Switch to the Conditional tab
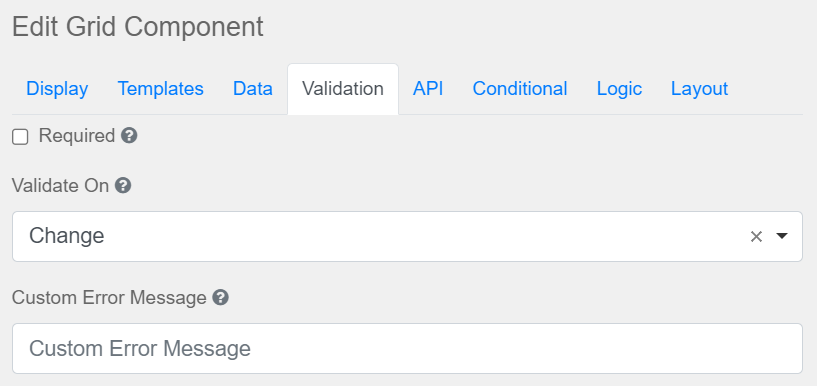The image size is (817, 386). click(519, 89)
